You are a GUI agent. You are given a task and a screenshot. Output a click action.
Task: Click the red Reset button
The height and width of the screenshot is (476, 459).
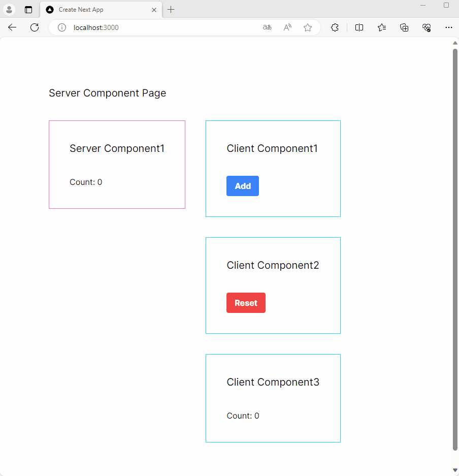[x=246, y=303]
